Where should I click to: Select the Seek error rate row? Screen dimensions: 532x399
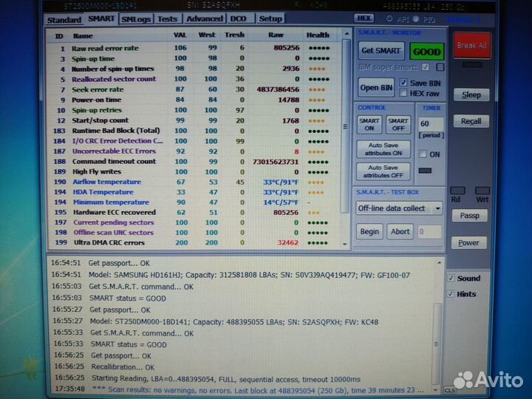tap(194, 89)
